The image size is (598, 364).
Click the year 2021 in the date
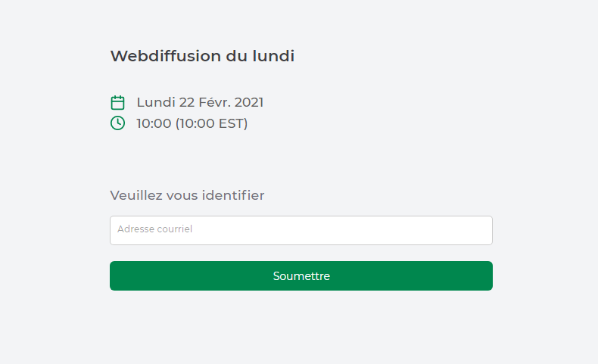[x=248, y=102]
